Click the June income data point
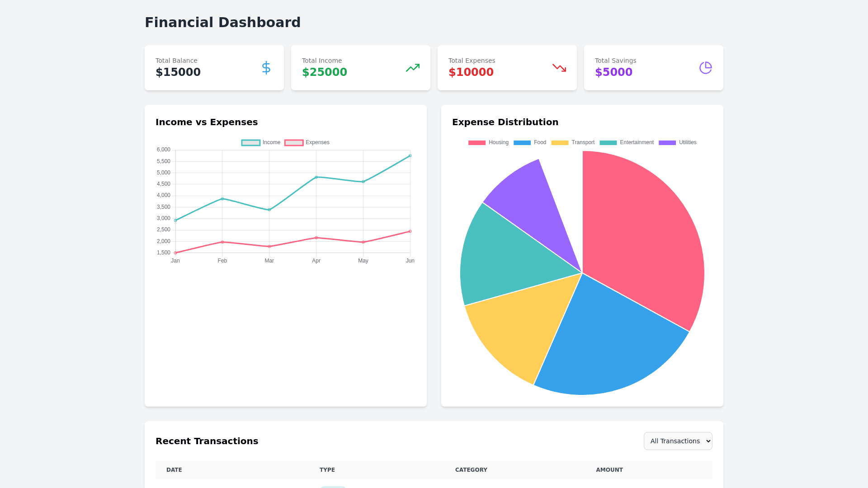 click(x=410, y=156)
